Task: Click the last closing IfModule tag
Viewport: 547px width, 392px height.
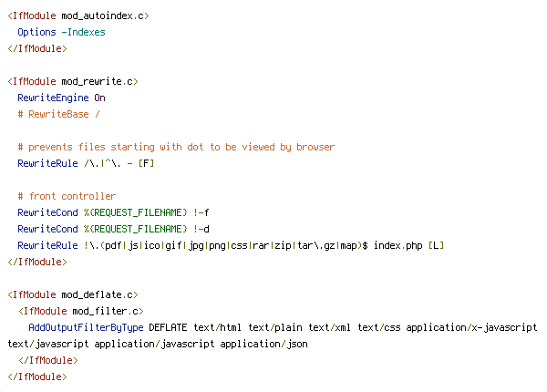Action: tap(36, 377)
